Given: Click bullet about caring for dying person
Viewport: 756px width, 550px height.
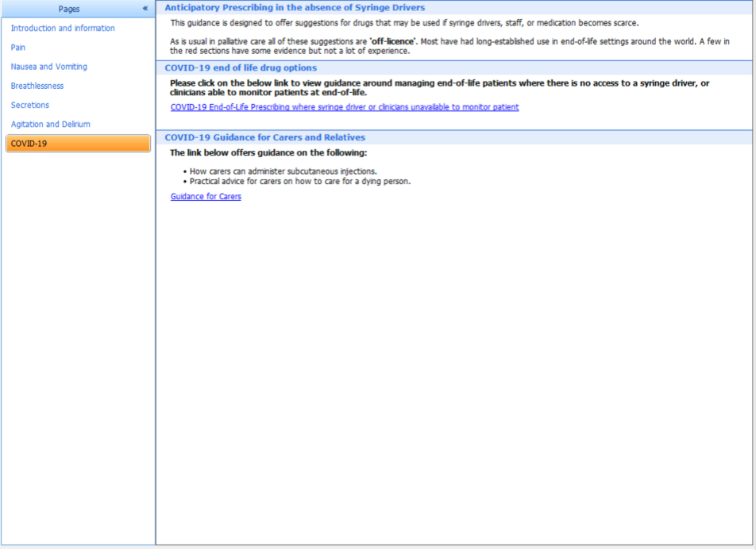Looking at the screenshot, I should pos(300,181).
